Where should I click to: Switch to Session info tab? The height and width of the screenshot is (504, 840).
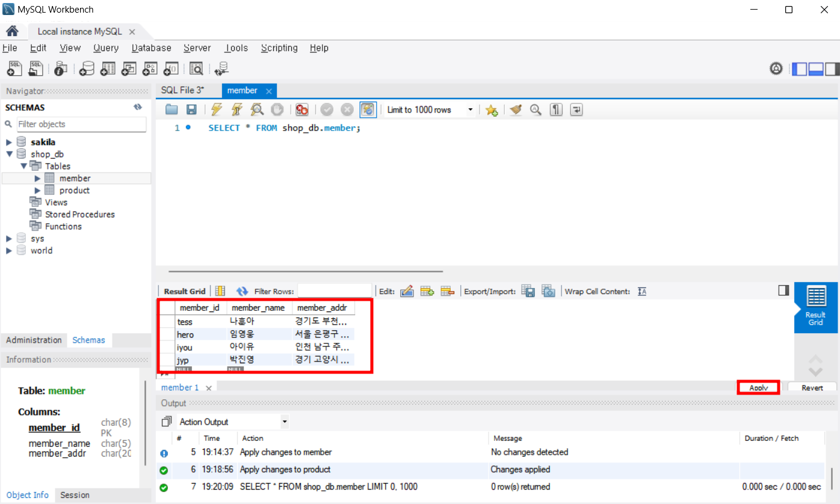[x=75, y=495]
